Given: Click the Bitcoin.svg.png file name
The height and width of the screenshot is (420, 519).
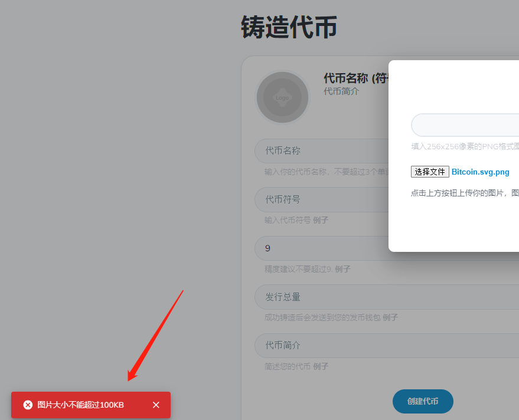Looking at the screenshot, I should coord(480,172).
